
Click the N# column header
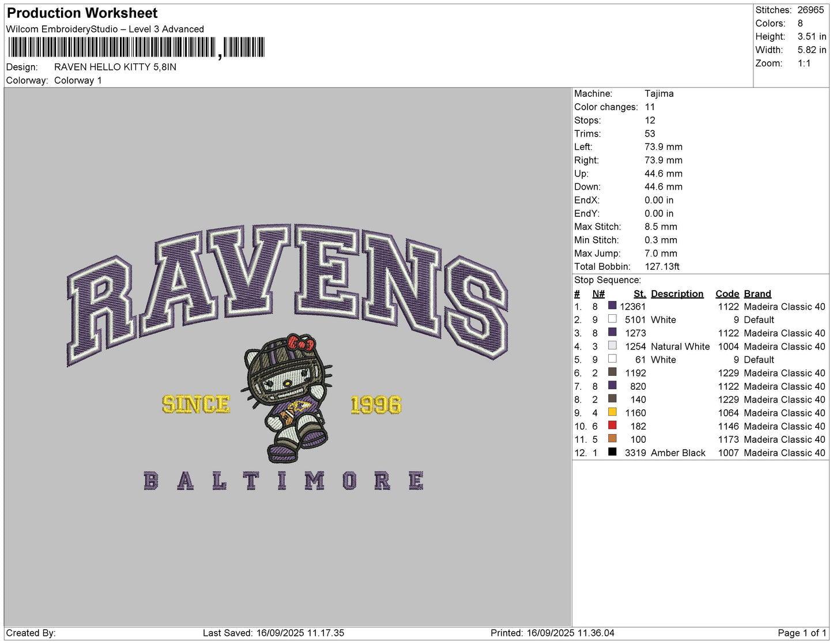[598, 293]
